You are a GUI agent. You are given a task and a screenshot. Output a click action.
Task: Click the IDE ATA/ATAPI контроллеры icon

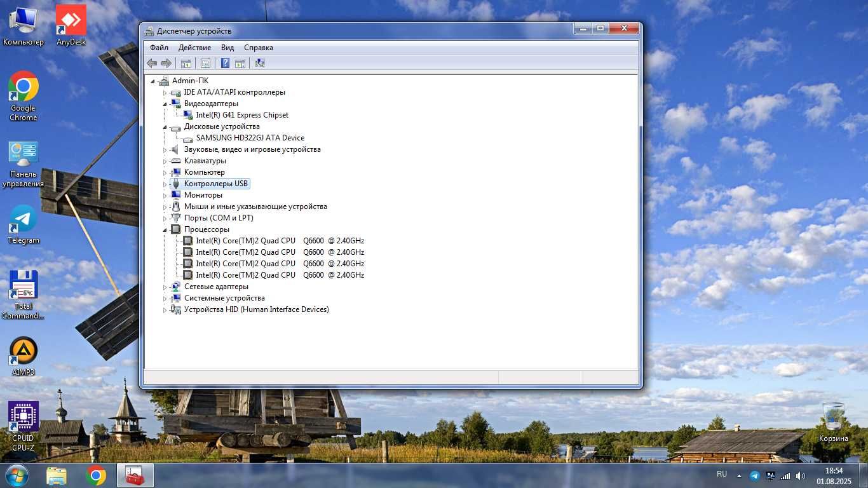176,93
